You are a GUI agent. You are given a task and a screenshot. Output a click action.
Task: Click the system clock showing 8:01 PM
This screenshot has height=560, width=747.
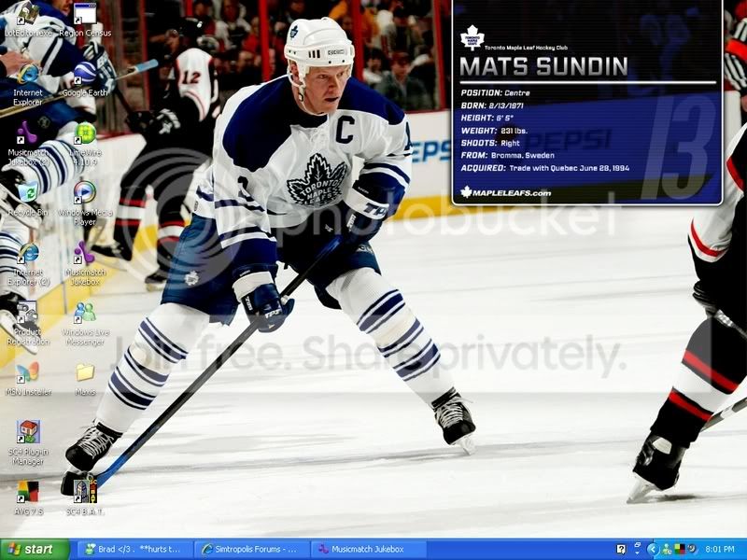click(720, 550)
